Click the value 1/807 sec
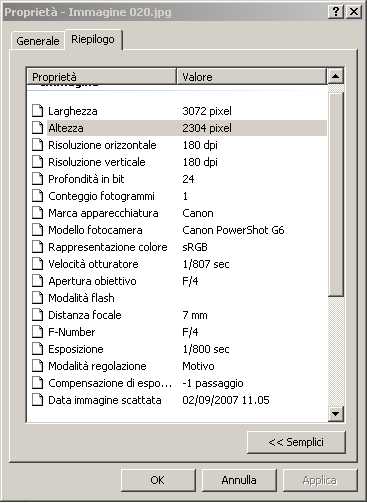The height and width of the screenshot is (503, 367). pyautogui.click(x=206, y=264)
